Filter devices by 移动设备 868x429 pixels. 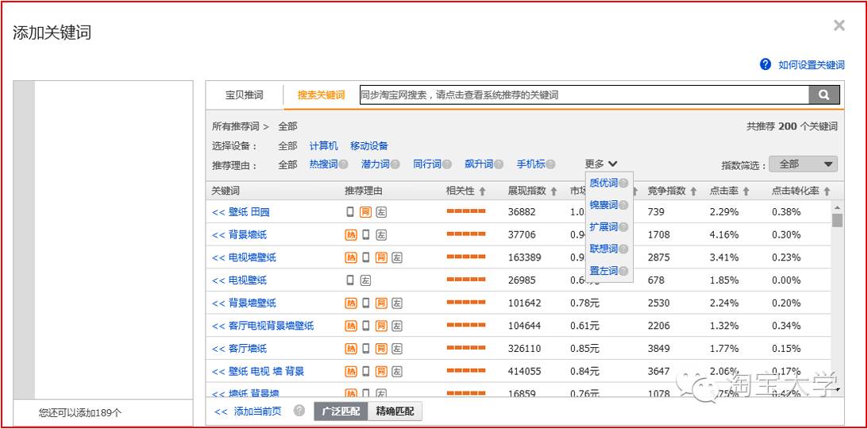coord(369,146)
